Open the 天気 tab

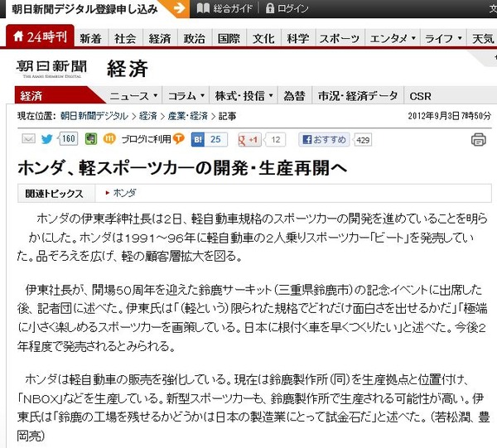(x=483, y=38)
